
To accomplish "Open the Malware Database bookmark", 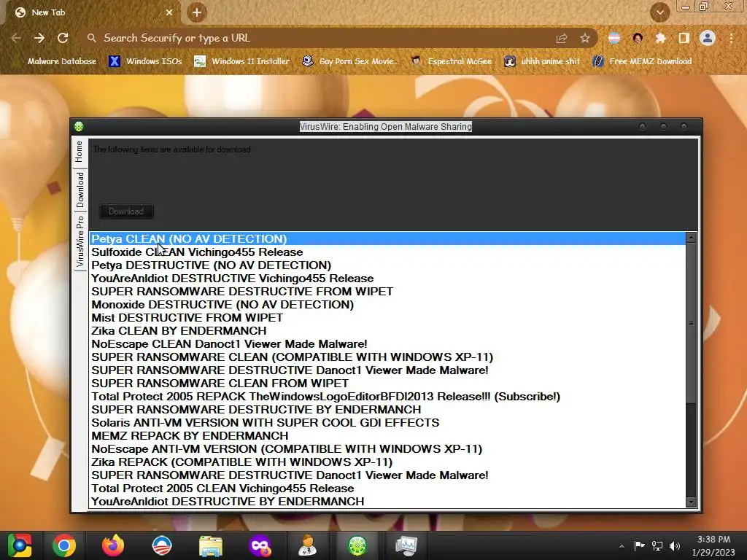I will (x=55, y=61).
